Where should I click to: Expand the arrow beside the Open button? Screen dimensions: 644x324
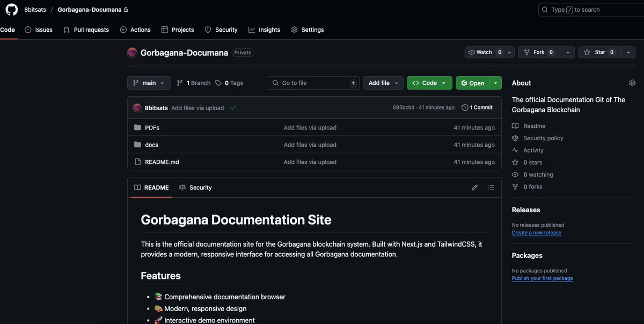point(495,83)
